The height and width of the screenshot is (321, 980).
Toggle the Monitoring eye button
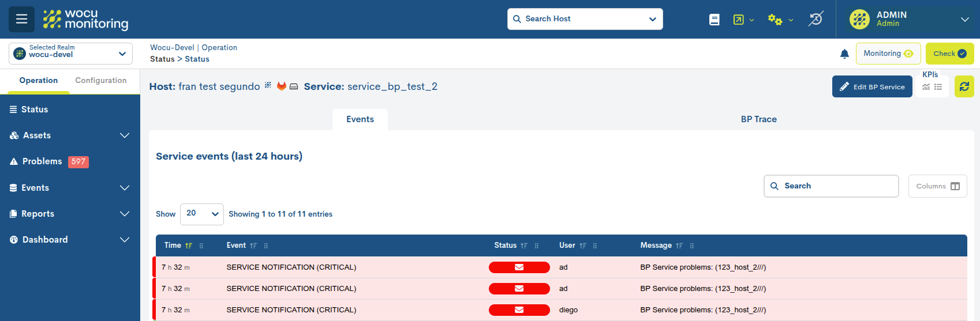pyautogui.click(x=888, y=54)
